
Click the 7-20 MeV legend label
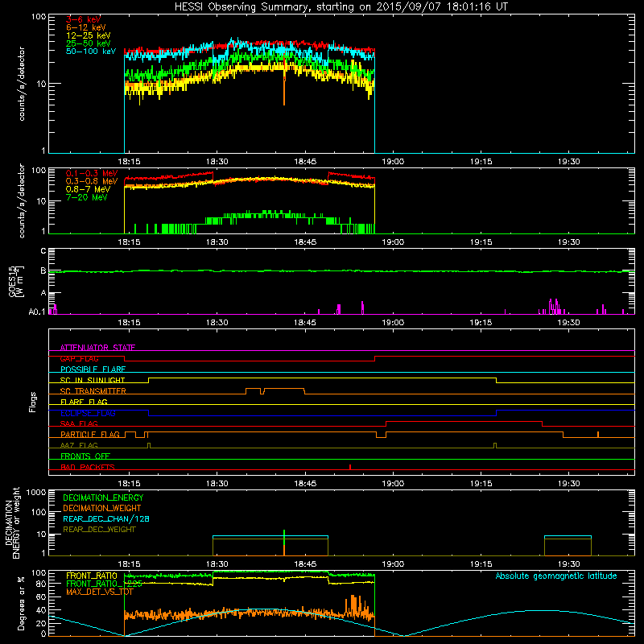coord(87,197)
